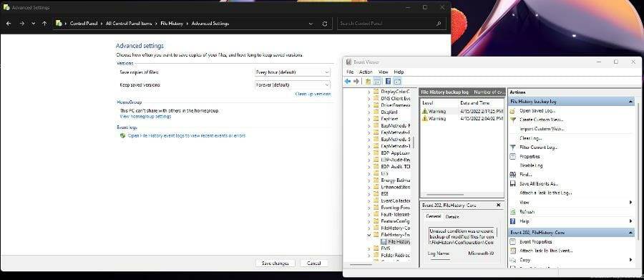Click the search magnifier in Control Panel
Screen dimensions: 644x280
(x=439, y=24)
